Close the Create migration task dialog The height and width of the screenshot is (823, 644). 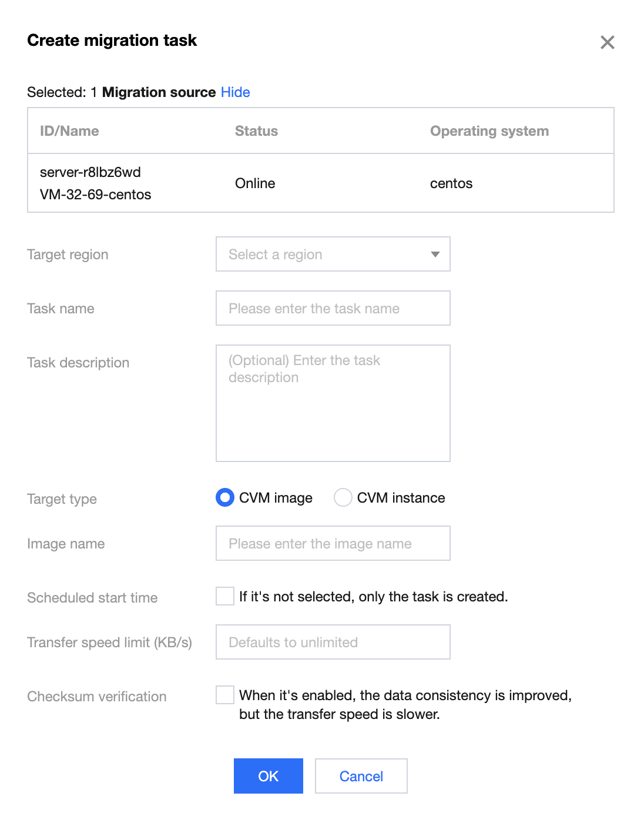tap(607, 42)
